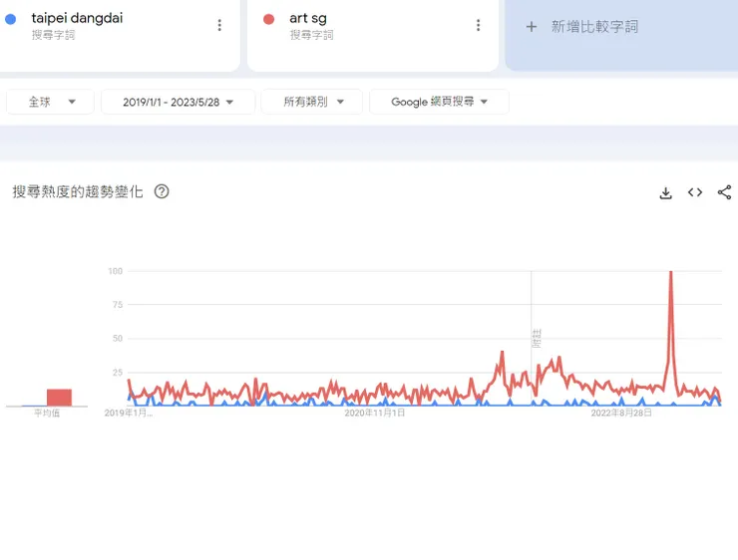Click the taipei dangdai search term text
738x560 pixels.
pyautogui.click(x=77, y=18)
